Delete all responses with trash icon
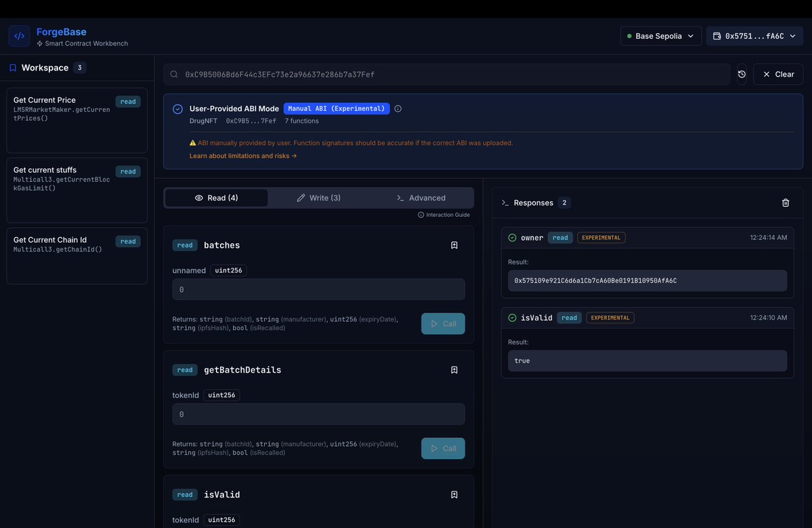The image size is (812, 528). click(786, 203)
